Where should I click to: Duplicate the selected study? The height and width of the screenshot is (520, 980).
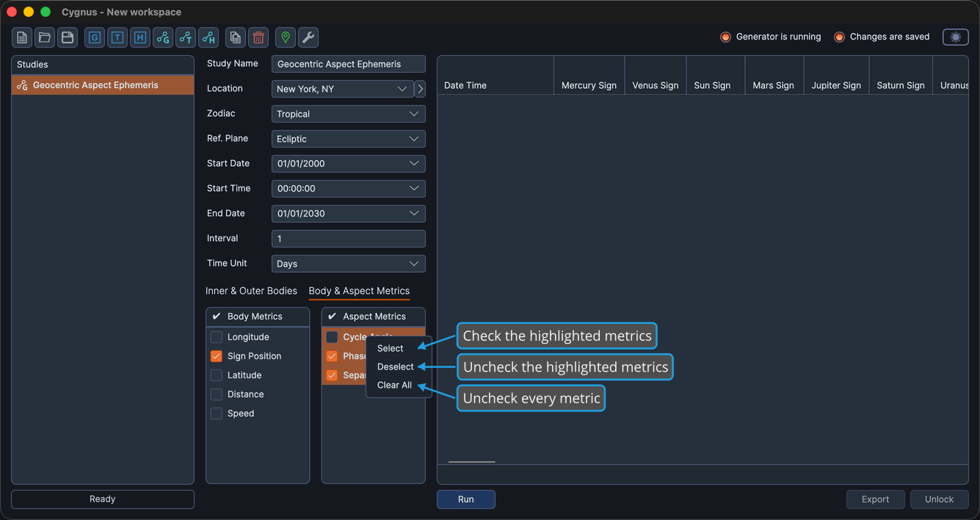[x=236, y=37]
